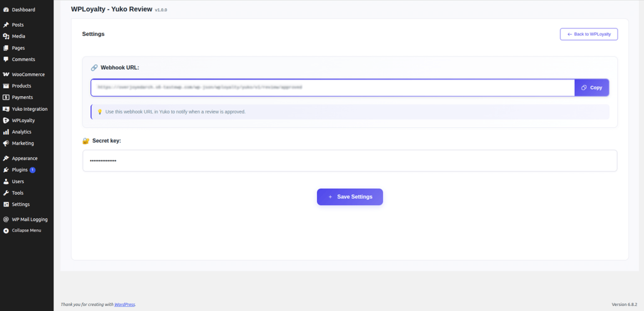Screen dimensions: 644x311
Task: Click the v1.0.0 version label
Action: pyautogui.click(x=161, y=10)
